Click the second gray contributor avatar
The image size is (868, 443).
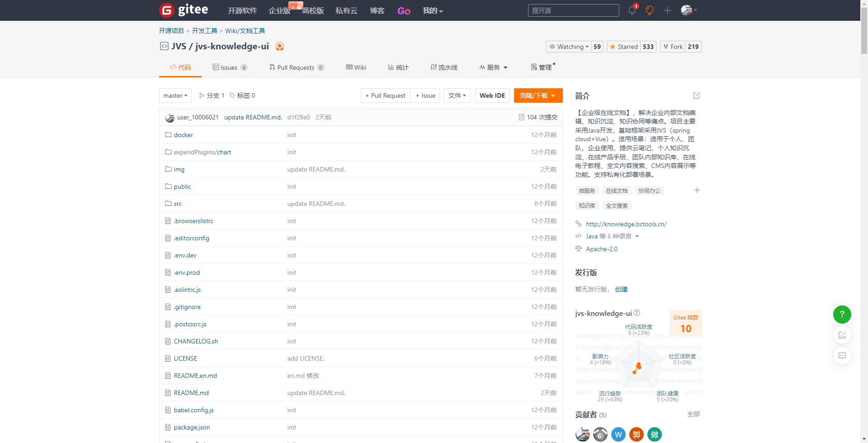600,434
